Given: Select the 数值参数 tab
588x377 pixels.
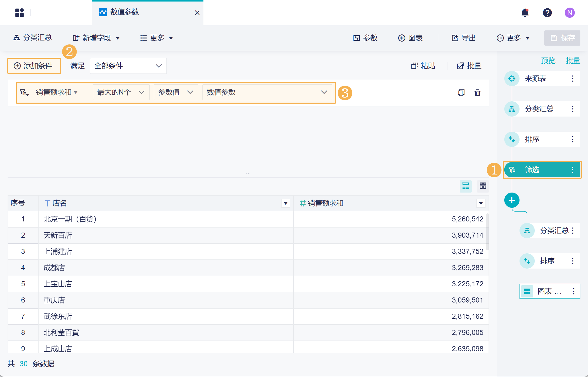Looking at the screenshot, I should click(x=124, y=12).
